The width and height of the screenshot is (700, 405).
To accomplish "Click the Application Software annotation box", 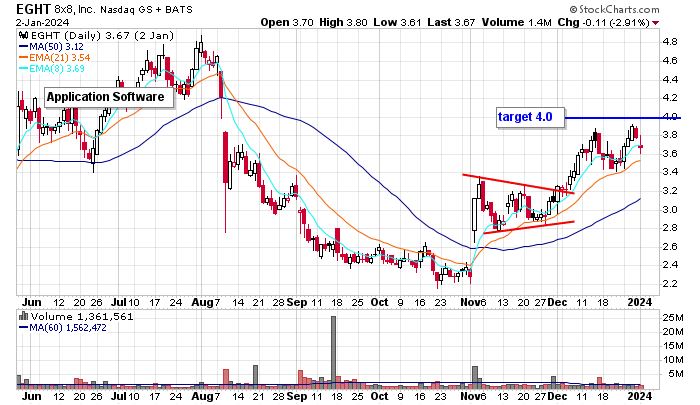I will click(x=109, y=97).
